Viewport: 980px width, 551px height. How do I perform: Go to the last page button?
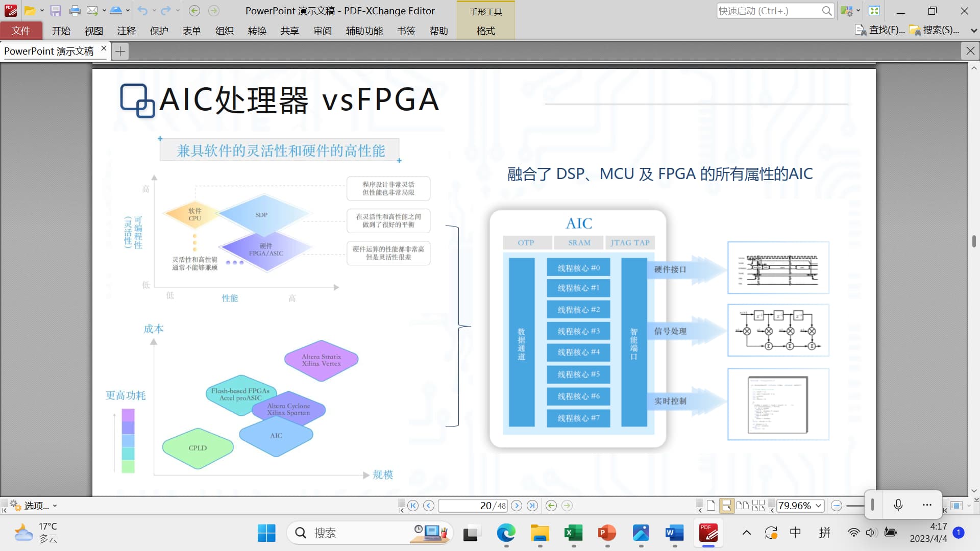(532, 506)
